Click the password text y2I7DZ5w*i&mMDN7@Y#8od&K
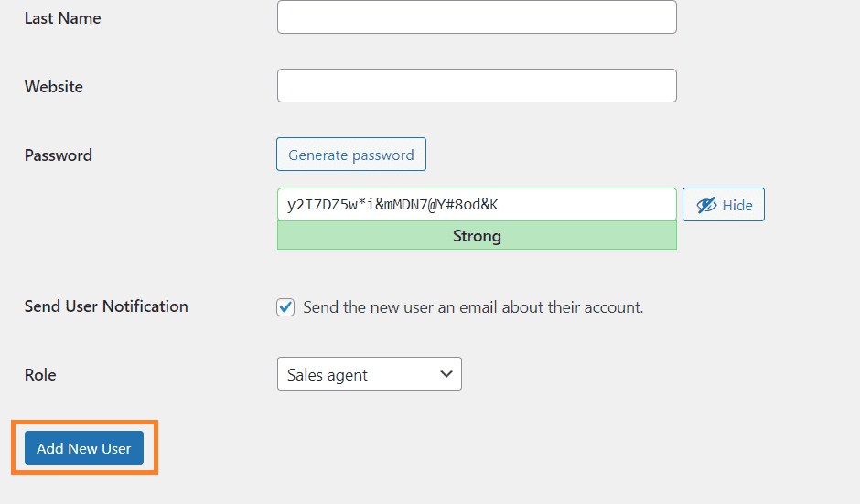The width and height of the screenshot is (860, 504). click(392, 205)
